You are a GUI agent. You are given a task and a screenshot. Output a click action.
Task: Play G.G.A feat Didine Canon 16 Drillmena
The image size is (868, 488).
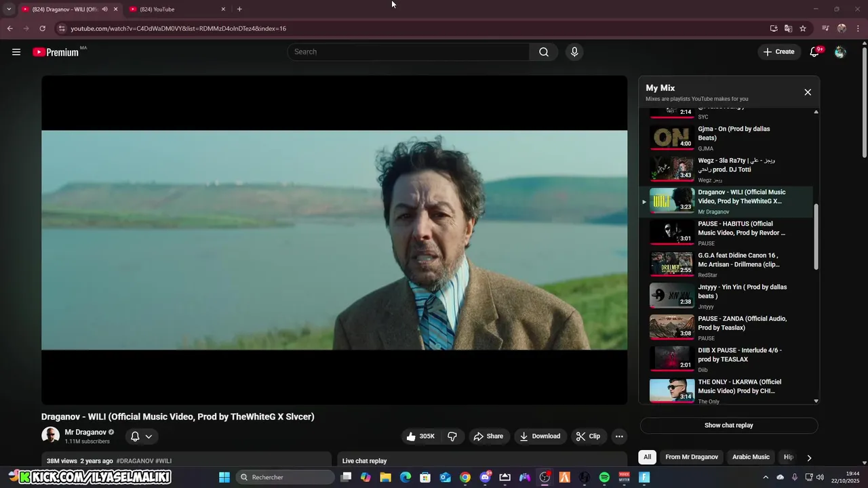point(726,265)
